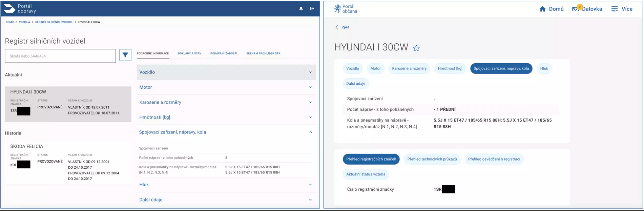The width and height of the screenshot is (644, 211).
Task: Select Karosérie a rozměry pill
Action: (x=409, y=68)
